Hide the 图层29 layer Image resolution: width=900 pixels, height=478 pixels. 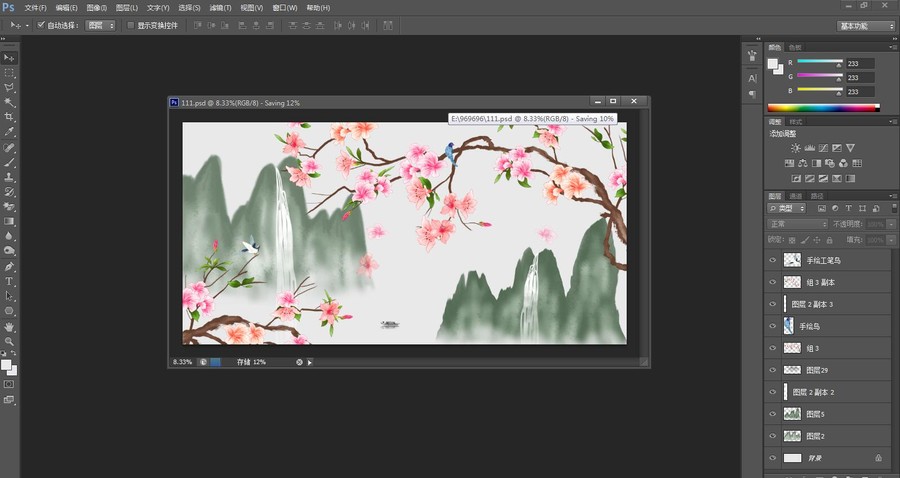[773, 370]
